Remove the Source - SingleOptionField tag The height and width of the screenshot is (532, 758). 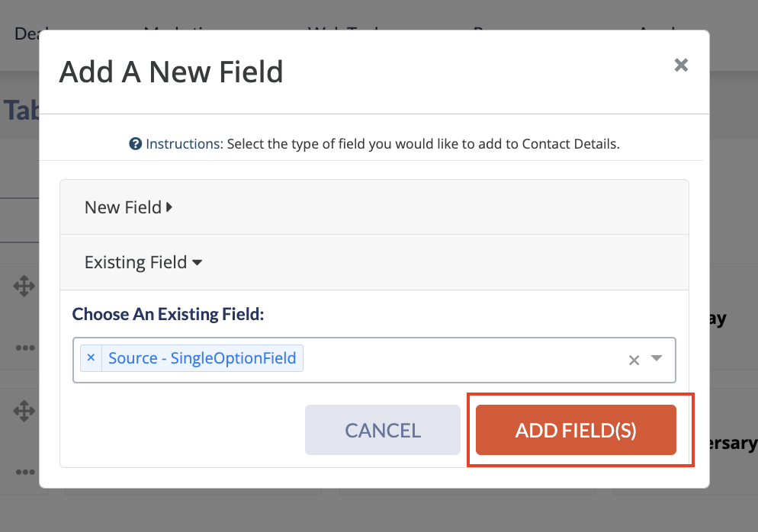91,358
